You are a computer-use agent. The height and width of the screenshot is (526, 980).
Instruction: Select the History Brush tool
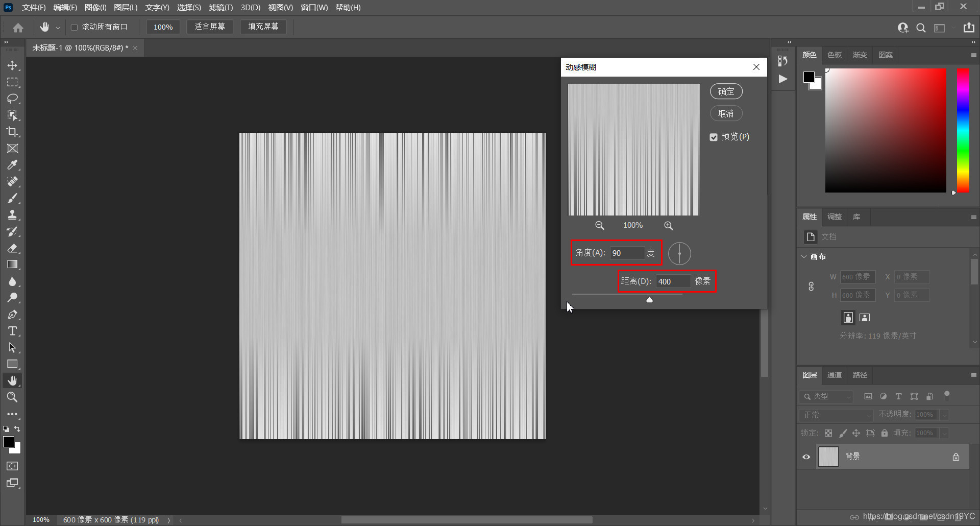tap(12, 231)
